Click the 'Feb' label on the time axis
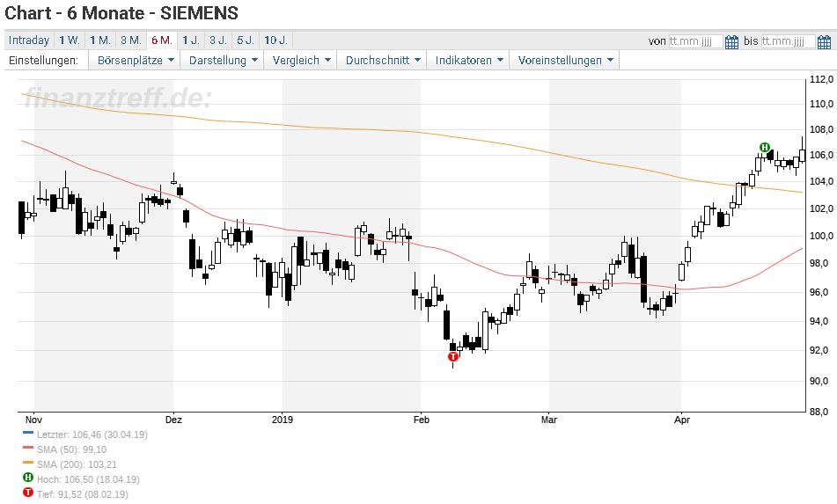The image size is (837, 504). 422,420
